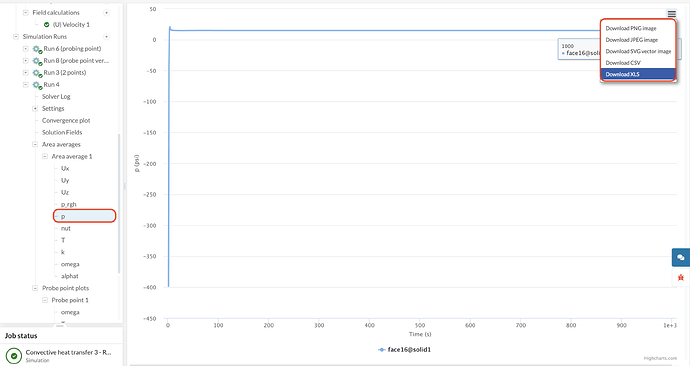Select omega under Probe point 1
The height and width of the screenshot is (366, 690).
coord(70,312)
